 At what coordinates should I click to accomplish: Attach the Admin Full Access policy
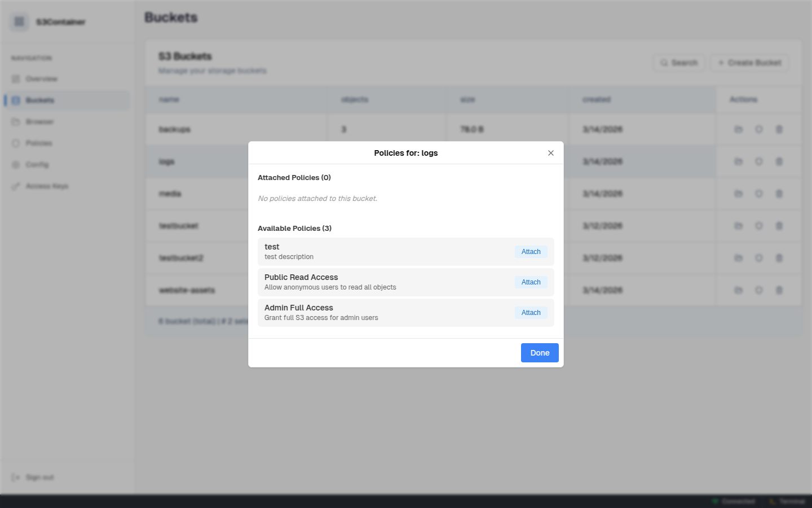[531, 312]
